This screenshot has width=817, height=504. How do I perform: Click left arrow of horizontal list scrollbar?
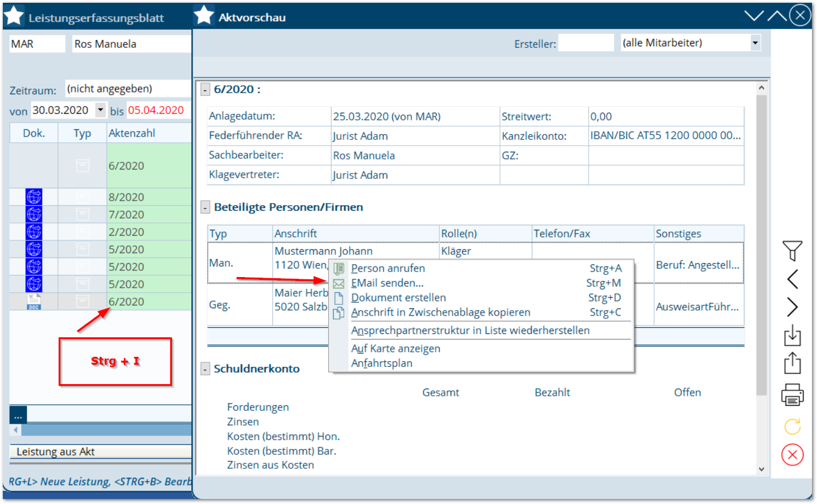[x=16, y=430]
